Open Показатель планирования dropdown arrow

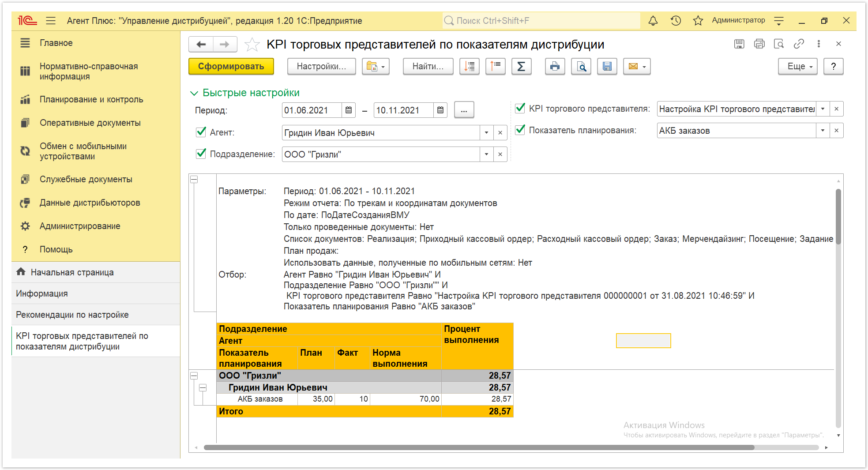pyautogui.click(x=823, y=131)
